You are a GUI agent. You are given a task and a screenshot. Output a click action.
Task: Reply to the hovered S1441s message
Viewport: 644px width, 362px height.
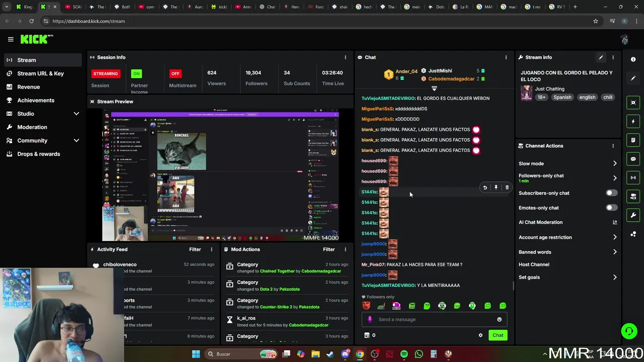(x=485, y=188)
